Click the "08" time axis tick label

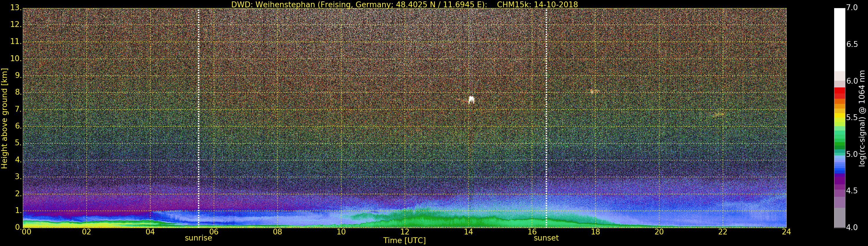pos(277,232)
